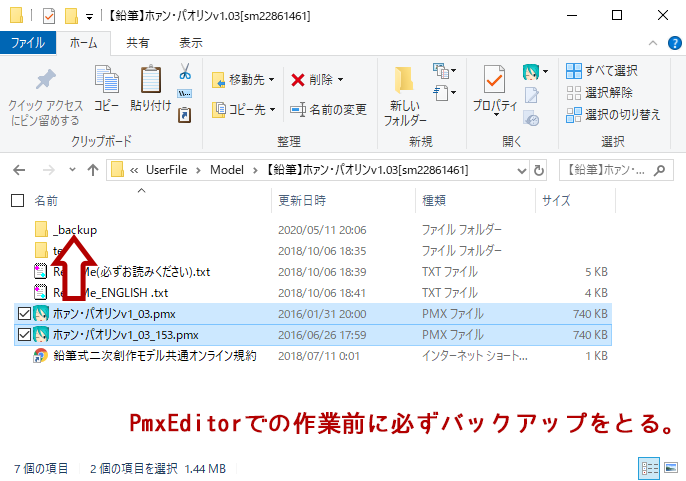686x481 pixels.
Task: Click the red X Delete icon
Action: [298, 80]
